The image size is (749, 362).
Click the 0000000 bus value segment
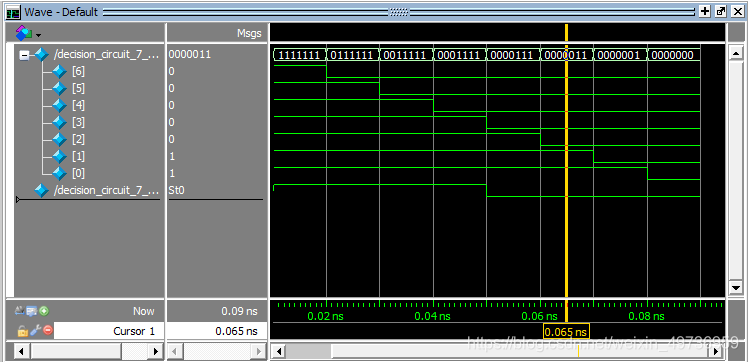(674, 54)
